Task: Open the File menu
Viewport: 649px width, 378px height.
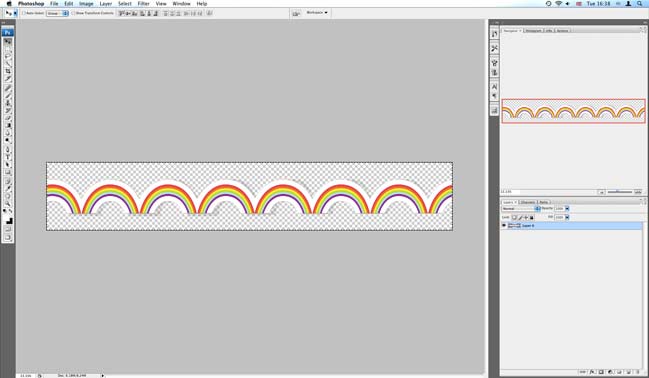Action: (x=54, y=4)
